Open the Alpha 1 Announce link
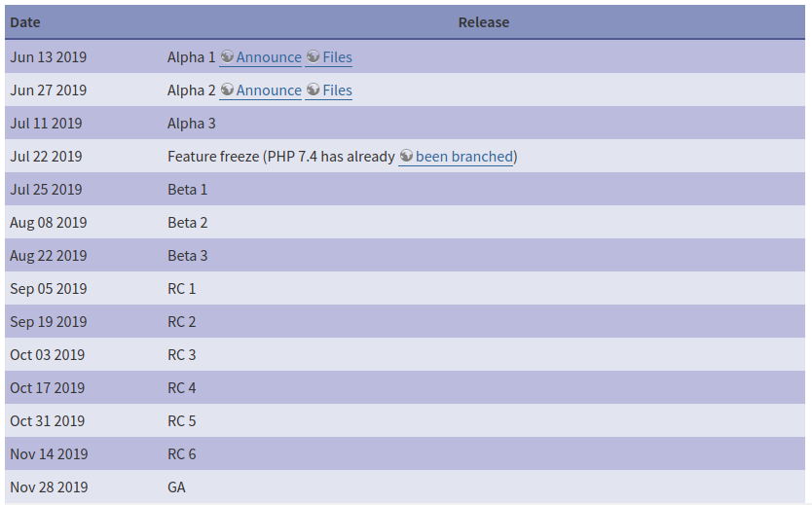 coord(269,57)
